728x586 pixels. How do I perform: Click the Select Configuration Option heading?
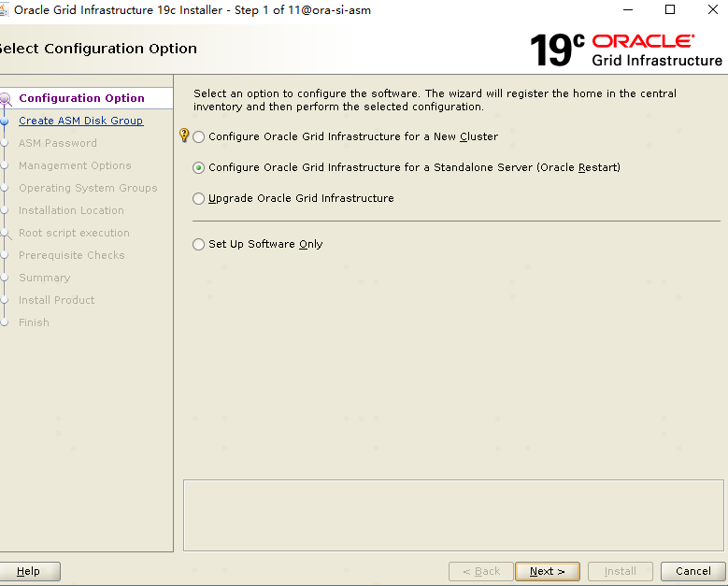(x=98, y=49)
